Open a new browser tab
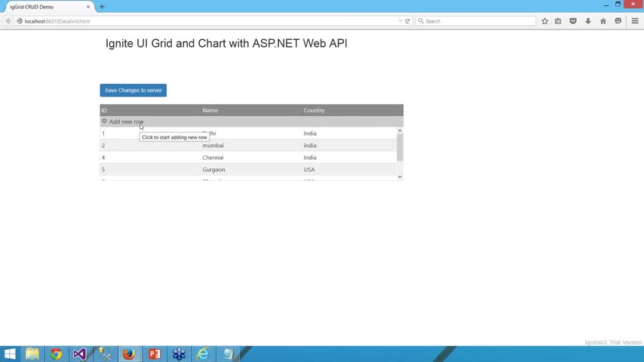 pos(102,7)
